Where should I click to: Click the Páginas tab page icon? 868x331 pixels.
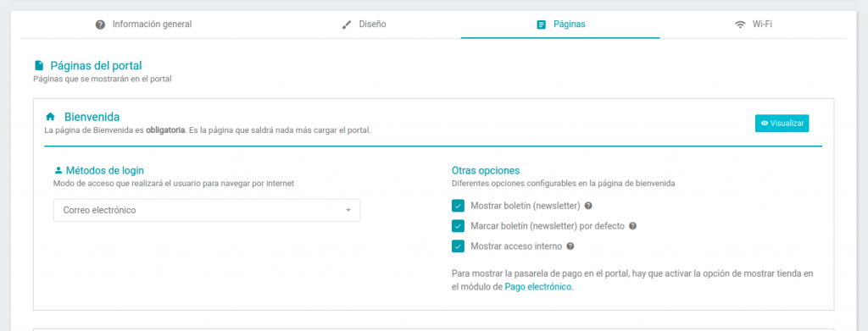(x=542, y=25)
